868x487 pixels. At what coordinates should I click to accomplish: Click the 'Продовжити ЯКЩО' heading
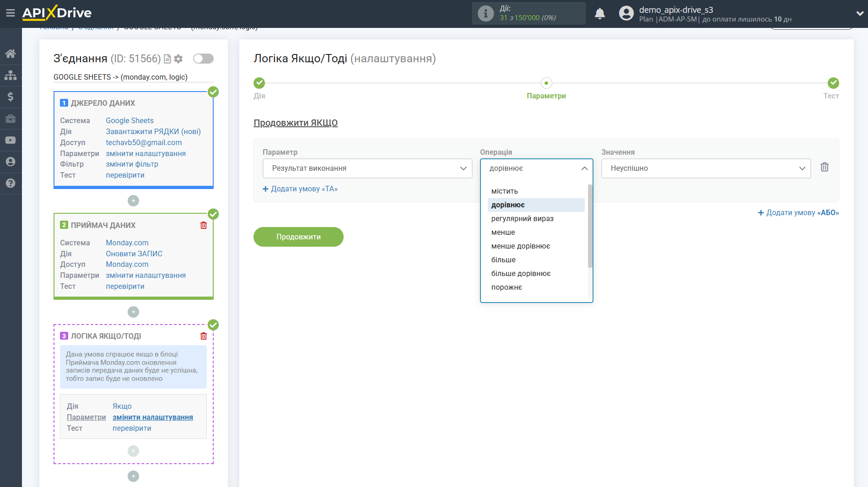click(296, 123)
